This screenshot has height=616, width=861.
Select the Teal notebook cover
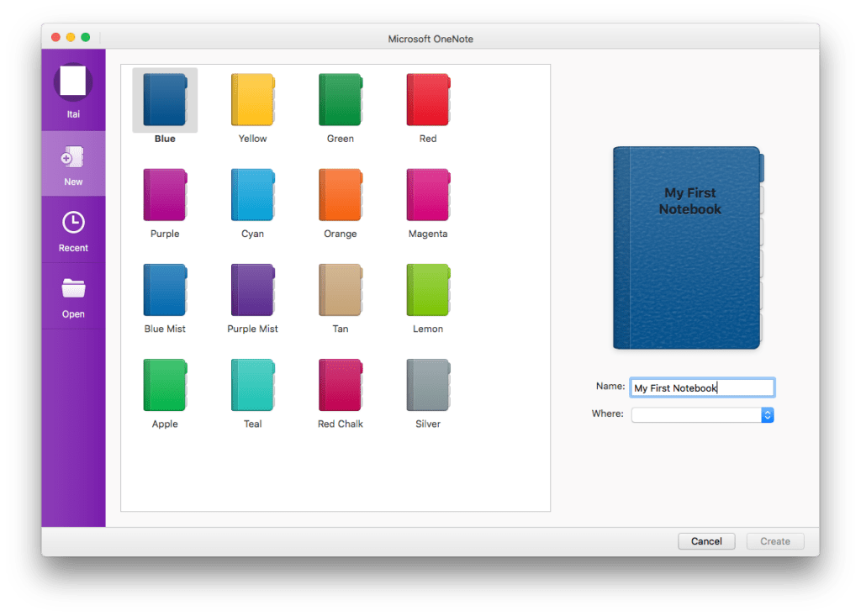click(252, 386)
